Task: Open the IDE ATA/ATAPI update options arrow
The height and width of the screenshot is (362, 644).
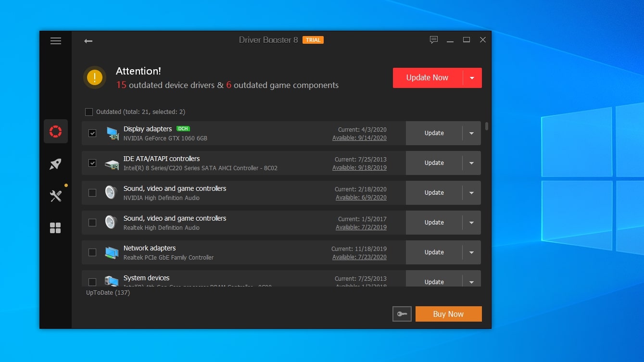Action: point(471,163)
